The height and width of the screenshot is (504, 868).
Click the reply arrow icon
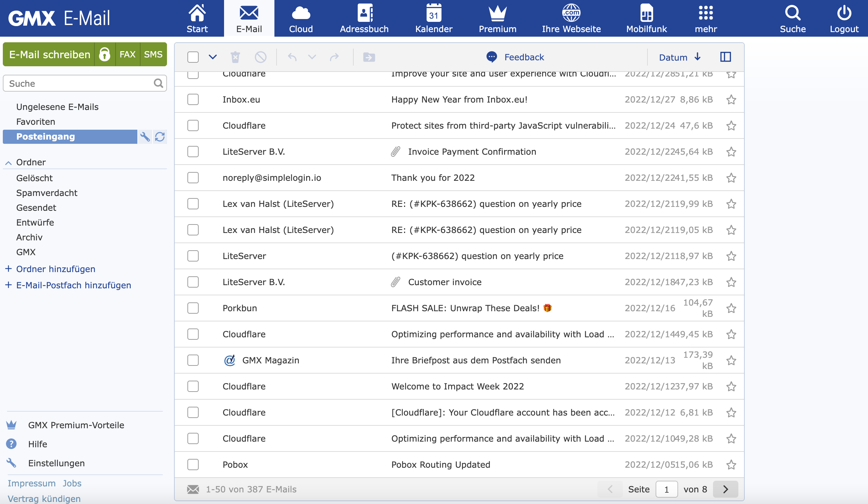tap(292, 57)
